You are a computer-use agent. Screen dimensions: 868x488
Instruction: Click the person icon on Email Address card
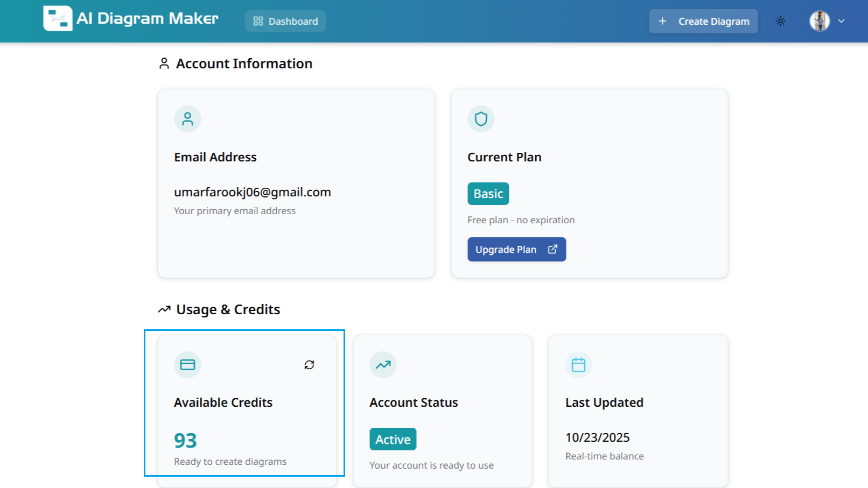pyautogui.click(x=187, y=119)
